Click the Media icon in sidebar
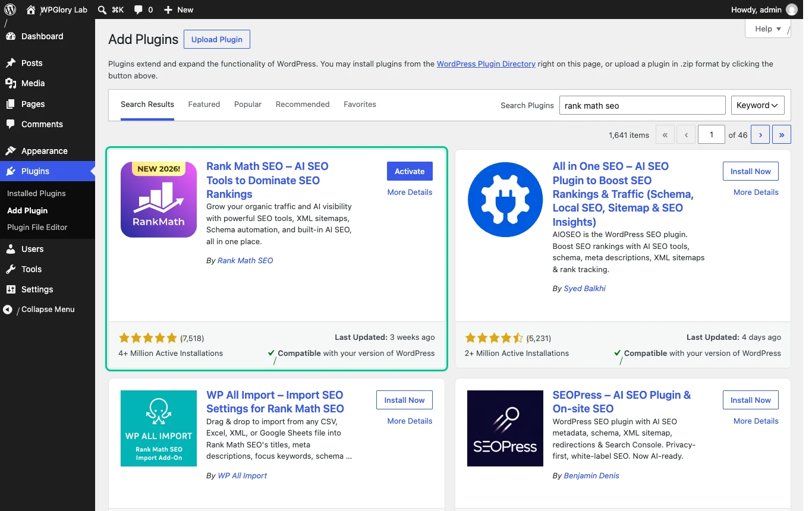The image size is (812, 511). [x=11, y=83]
